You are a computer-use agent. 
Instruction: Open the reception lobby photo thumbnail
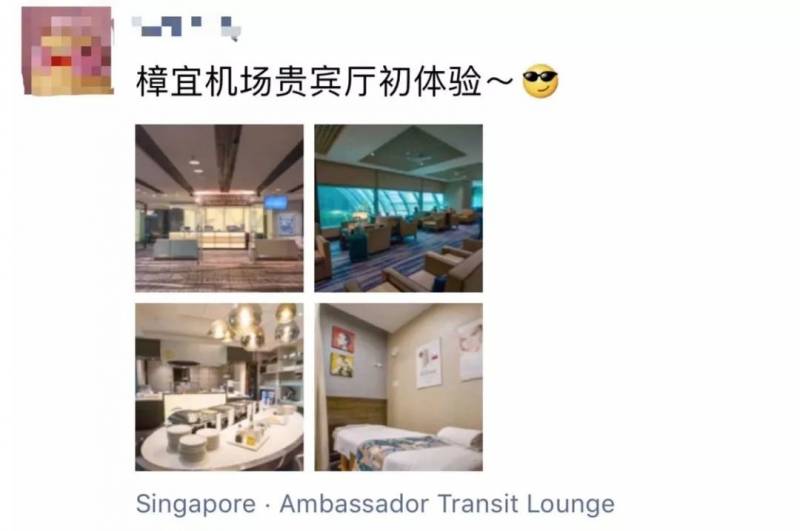(x=219, y=208)
